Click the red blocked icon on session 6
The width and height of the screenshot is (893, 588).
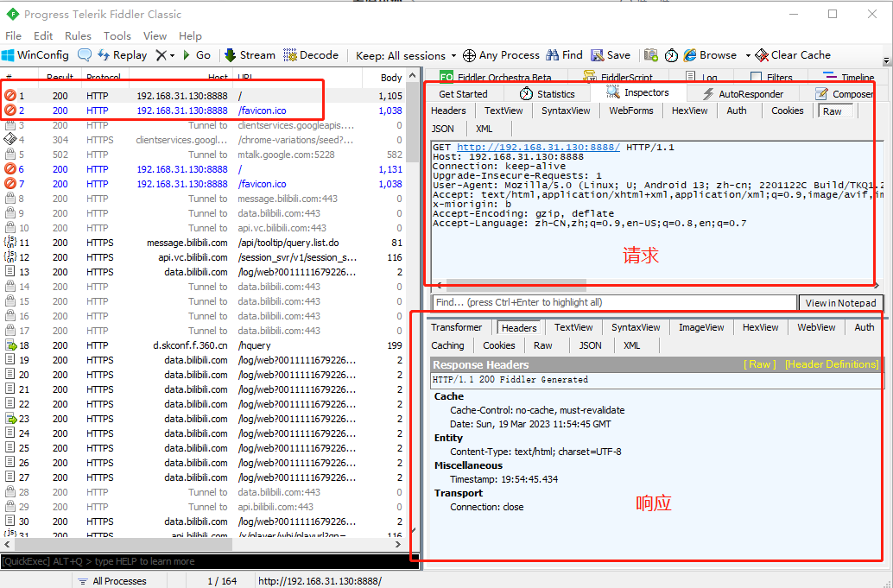coord(9,169)
